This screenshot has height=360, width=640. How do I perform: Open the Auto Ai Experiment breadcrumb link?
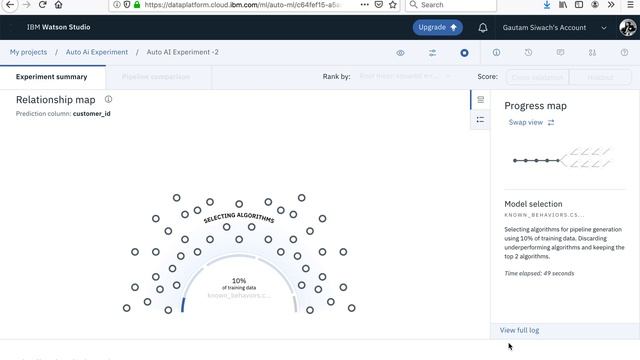coord(97,52)
